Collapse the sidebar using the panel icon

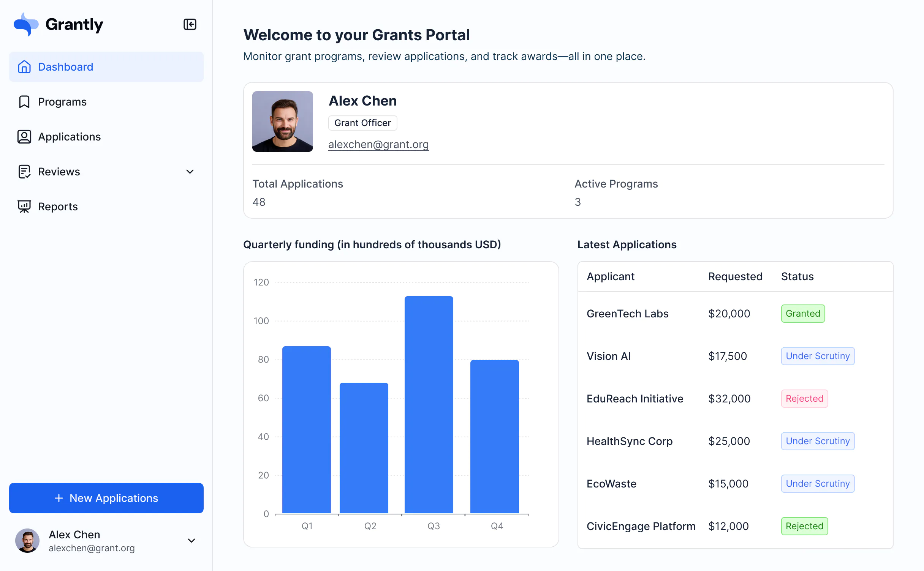coord(190,24)
